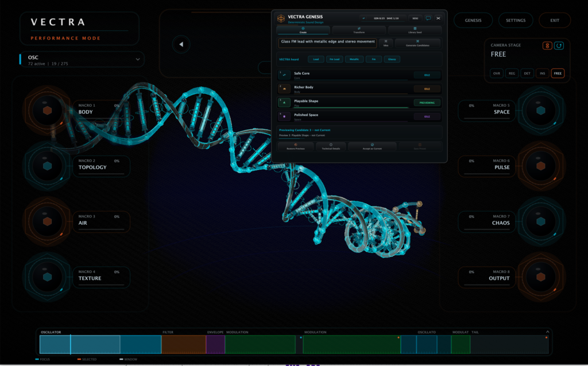The image size is (588, 366).
Task: Click the orange Filter timeline segment
Action: coord(184,344)
